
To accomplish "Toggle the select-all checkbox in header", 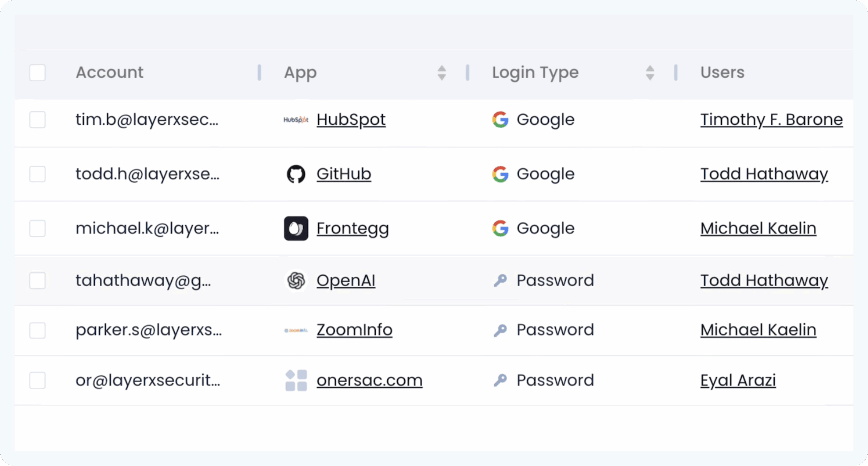I will 37,73.
